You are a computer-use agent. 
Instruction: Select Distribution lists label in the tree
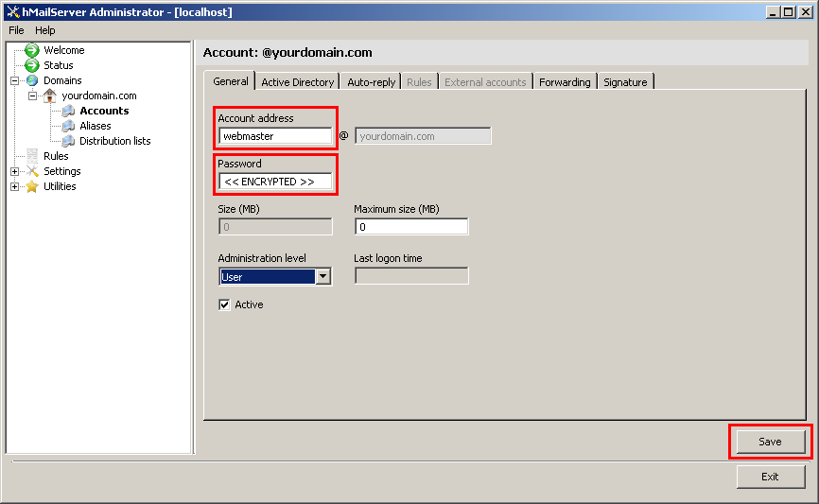[x=115, y=141]
